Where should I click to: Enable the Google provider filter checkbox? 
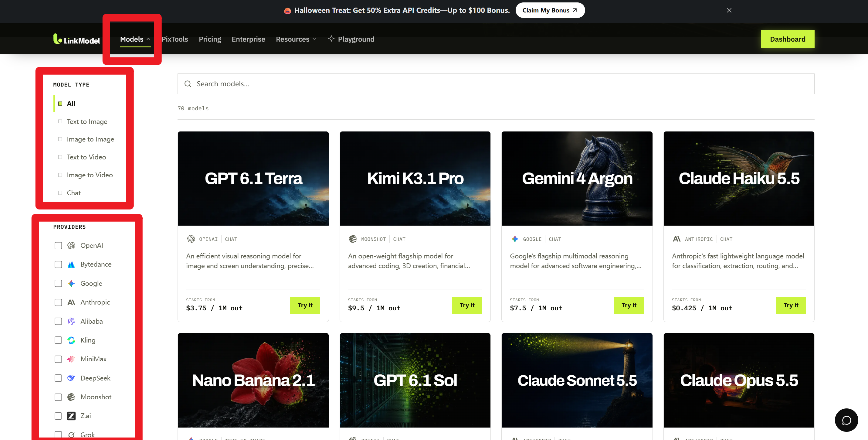click(58, 284)
